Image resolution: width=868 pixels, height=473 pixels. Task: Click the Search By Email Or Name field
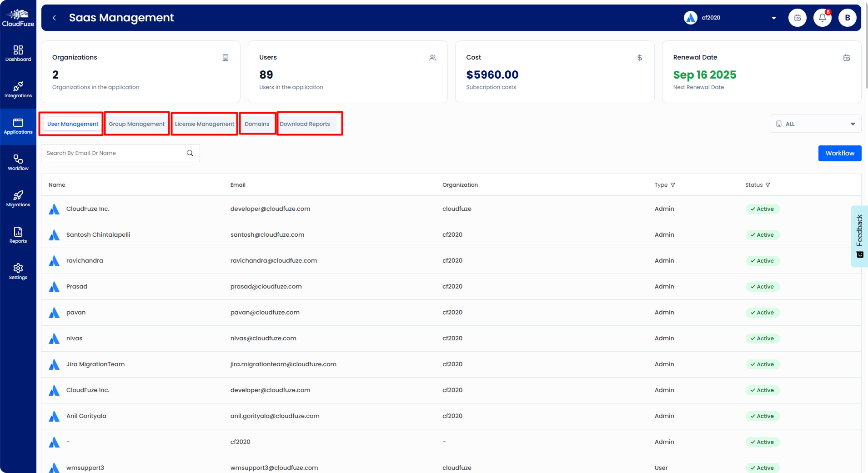[x=120, y=153]
